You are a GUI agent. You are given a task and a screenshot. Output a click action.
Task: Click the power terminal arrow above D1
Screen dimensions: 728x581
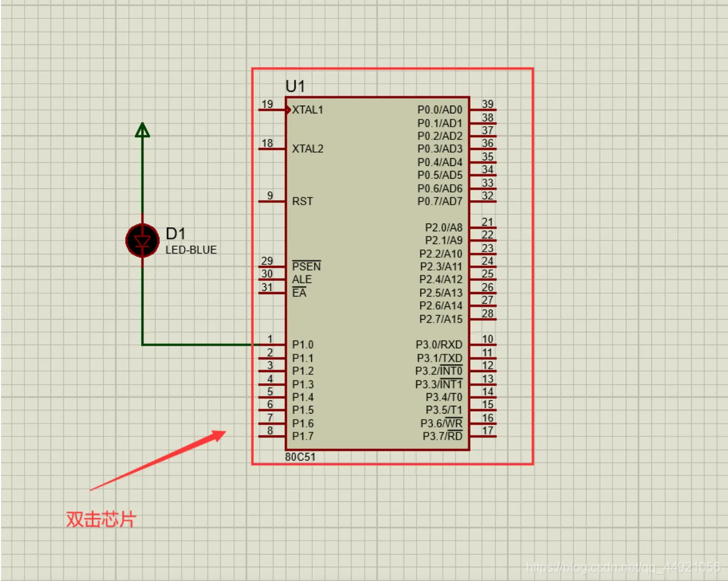tap(142, 130)
